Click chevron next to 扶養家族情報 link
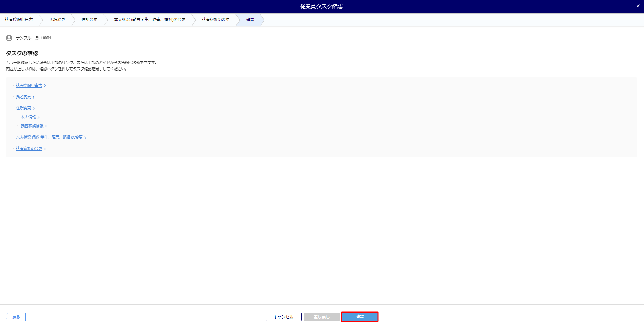 [x=46, y=126]
